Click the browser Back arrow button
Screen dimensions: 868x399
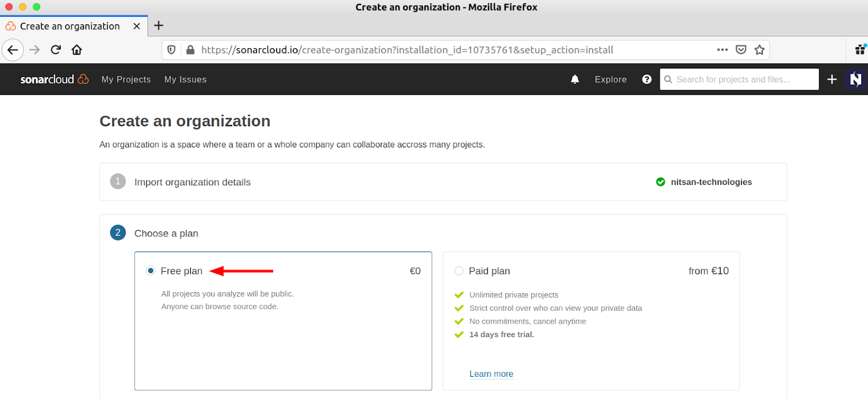(12, 50)
